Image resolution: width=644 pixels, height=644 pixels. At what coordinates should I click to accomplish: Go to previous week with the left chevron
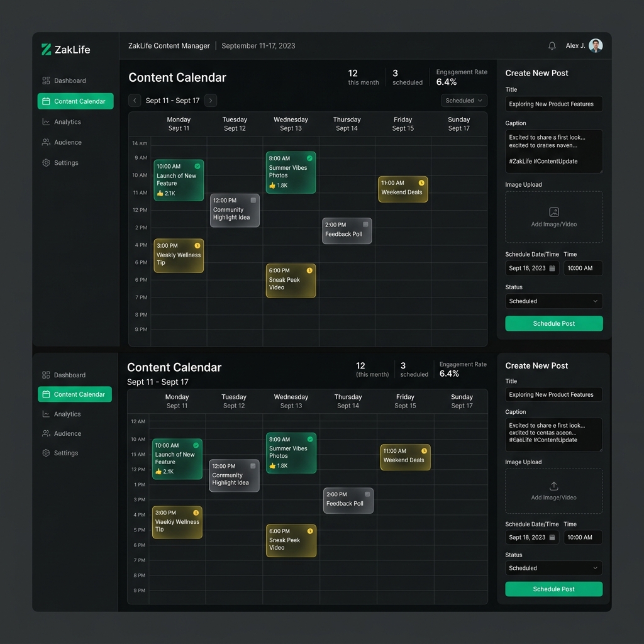135,100
